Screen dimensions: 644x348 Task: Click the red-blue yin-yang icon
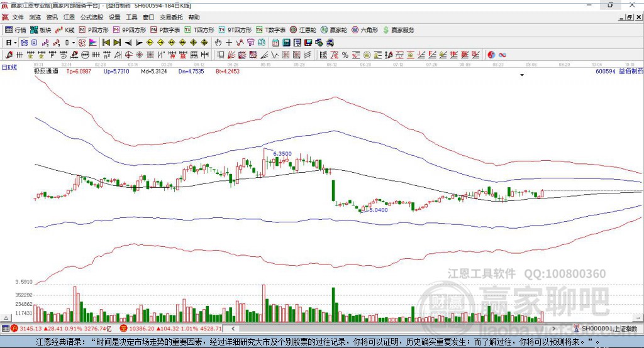491,55
